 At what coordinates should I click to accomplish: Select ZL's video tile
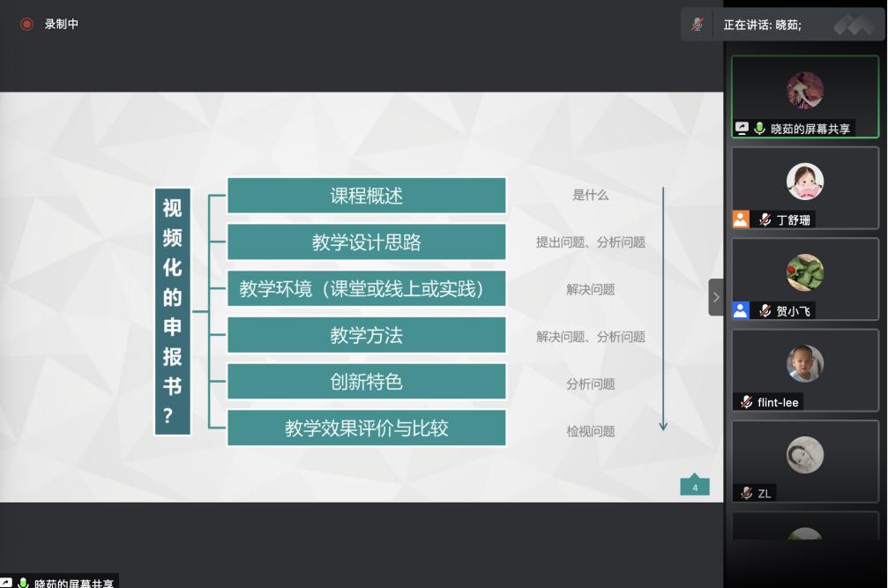click(x=804, y=460)
